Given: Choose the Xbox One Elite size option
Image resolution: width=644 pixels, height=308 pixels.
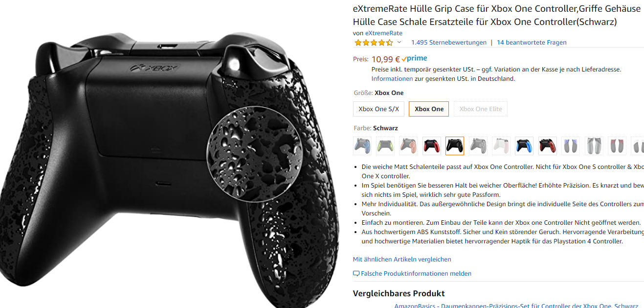Looking at the screenshot, I should [x=480, y=109].
